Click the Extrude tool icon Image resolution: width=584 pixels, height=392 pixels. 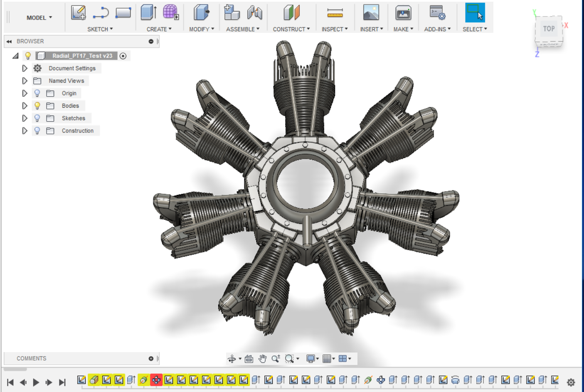[x=148, y=12]
